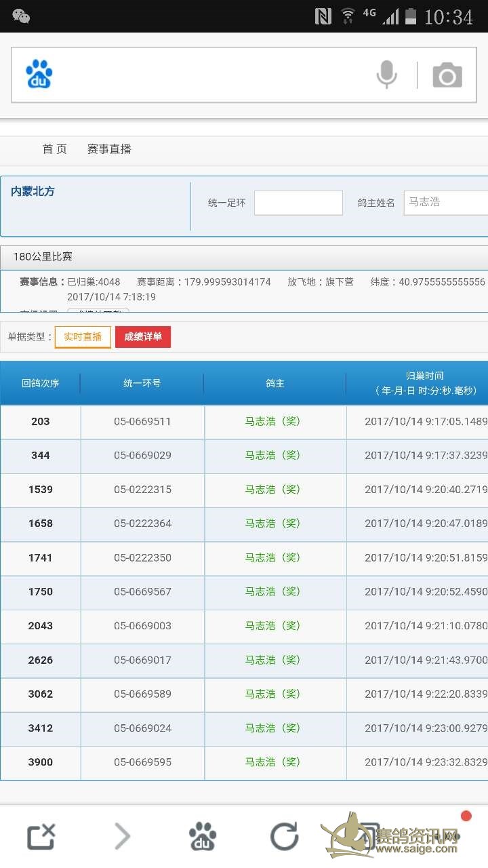Open the camera image search icon

pyautogui.click(x=447, y=75)
